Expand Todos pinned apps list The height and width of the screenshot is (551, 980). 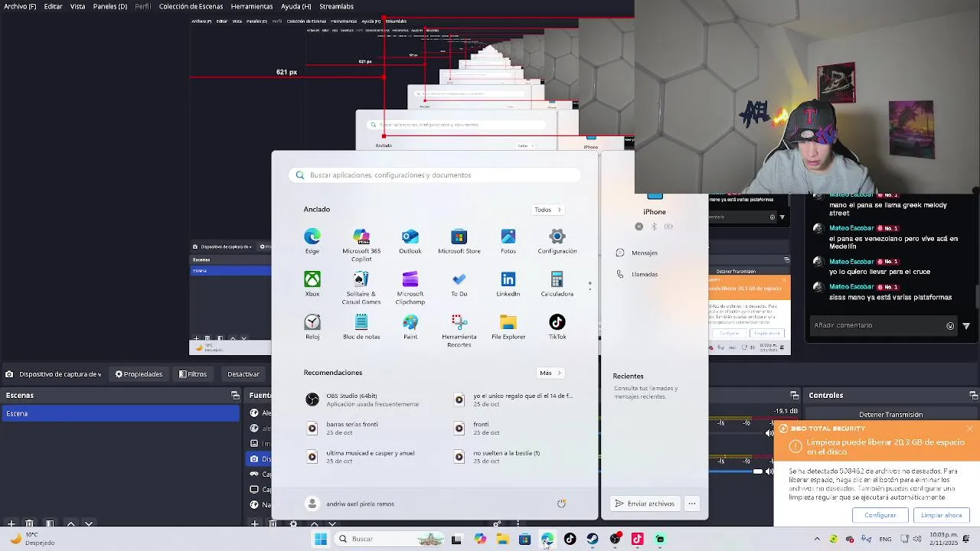[x=548, y=210]
